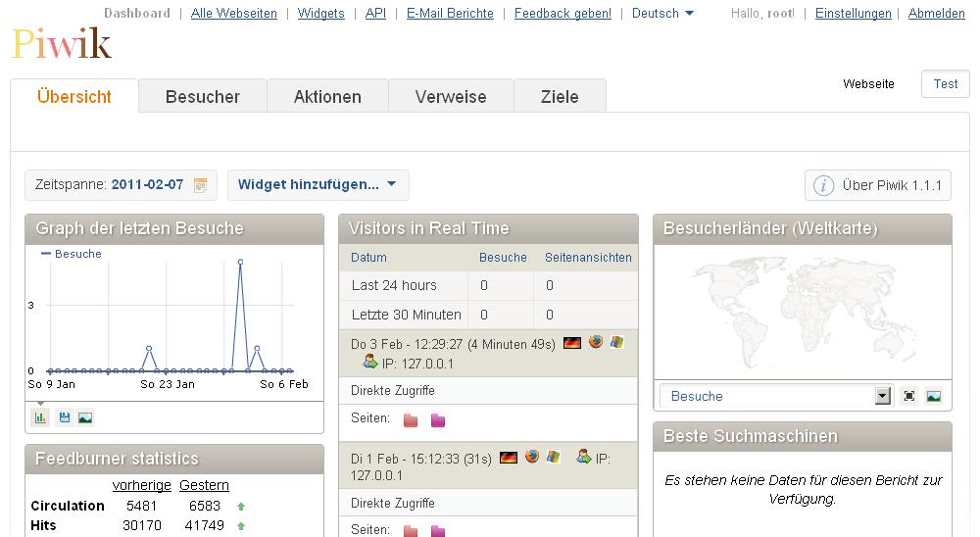Click the Windows icon in Di 1 Feb visit
Image resolution: width=980 pixels, height=537 pixels.
pyautogui.click(x=553, y=457)
